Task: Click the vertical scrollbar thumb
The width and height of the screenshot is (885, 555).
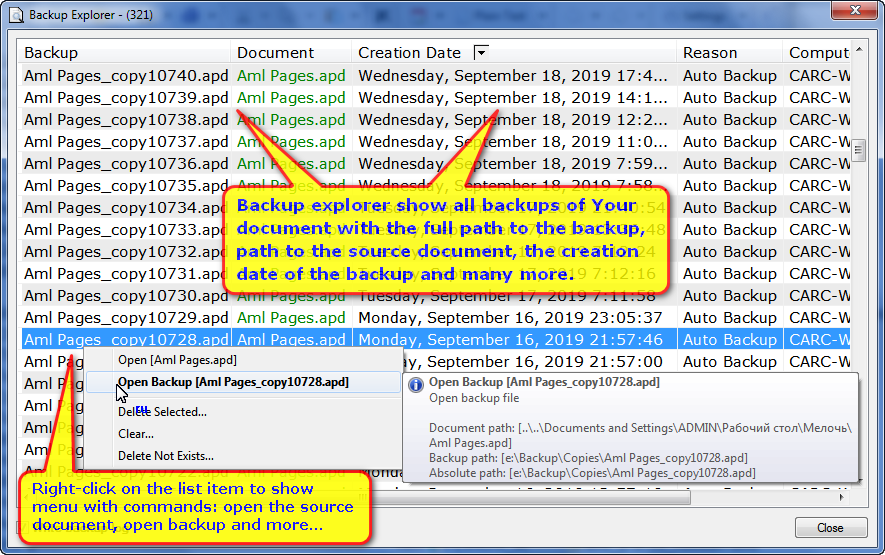Action: coord(858,150)
